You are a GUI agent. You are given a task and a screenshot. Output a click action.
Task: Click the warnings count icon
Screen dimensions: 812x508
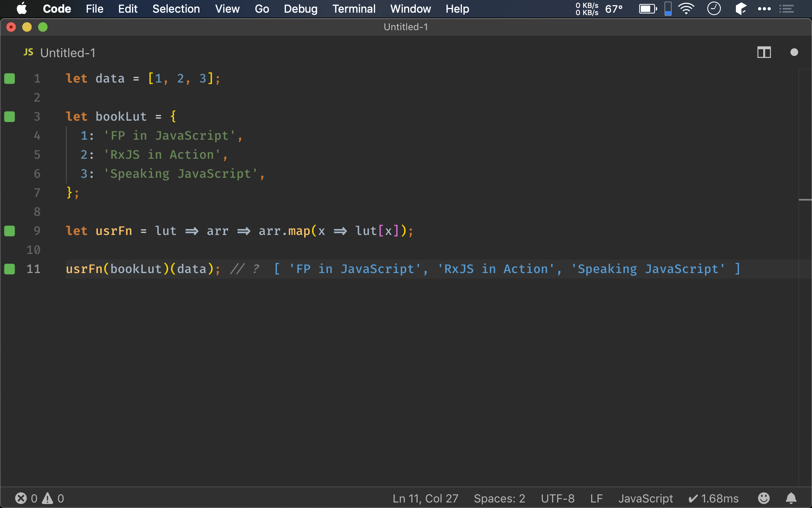coord(53,498)
